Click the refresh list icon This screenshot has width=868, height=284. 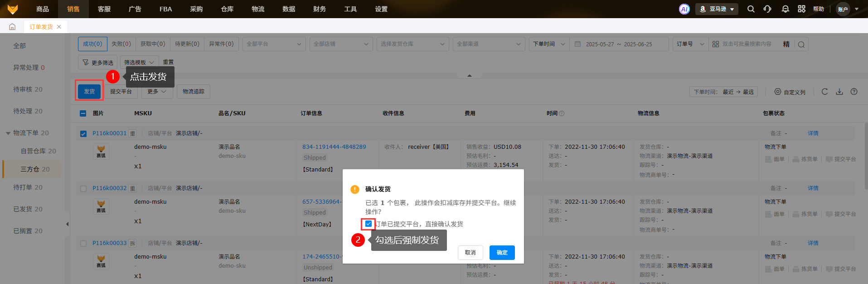824,92
